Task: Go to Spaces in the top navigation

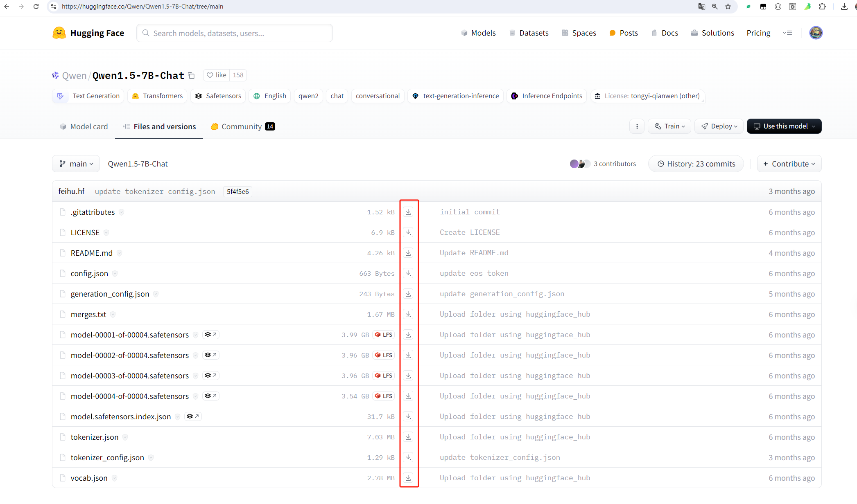Action: coord(579,33)
